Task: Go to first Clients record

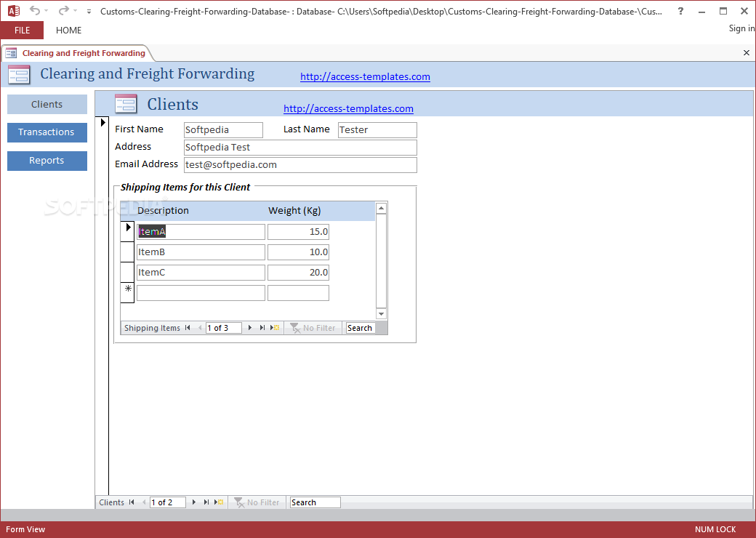Action: coord(132,502)
